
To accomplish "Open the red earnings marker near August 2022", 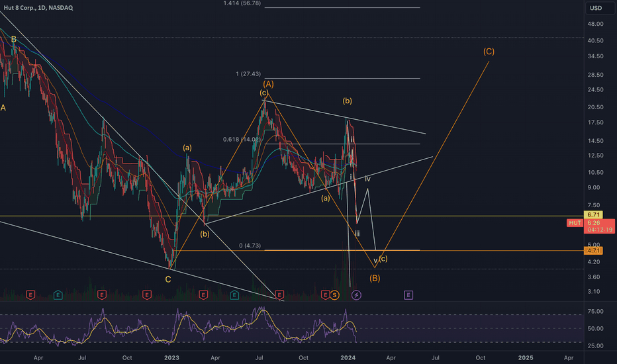I will tap(101, 295).
